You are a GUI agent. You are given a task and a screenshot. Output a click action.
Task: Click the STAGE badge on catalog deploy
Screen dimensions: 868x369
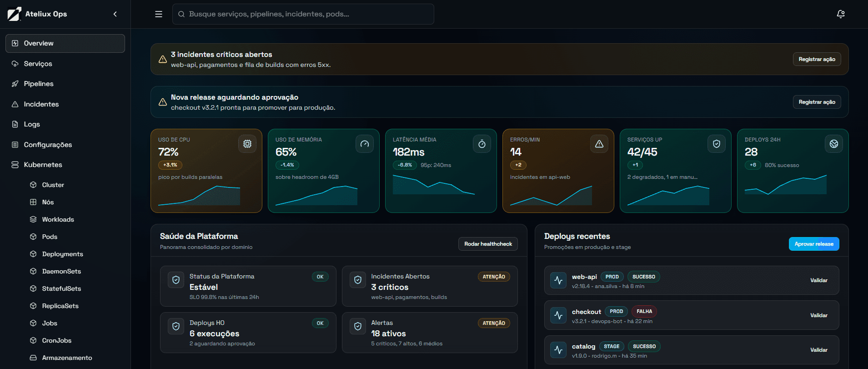point(612,346)
